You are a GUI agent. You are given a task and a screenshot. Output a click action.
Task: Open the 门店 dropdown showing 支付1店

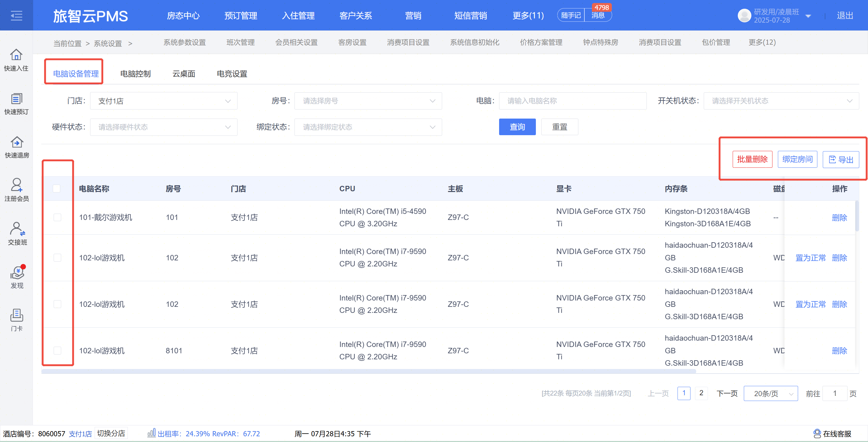pyautogui.click(x=164, y=101)
